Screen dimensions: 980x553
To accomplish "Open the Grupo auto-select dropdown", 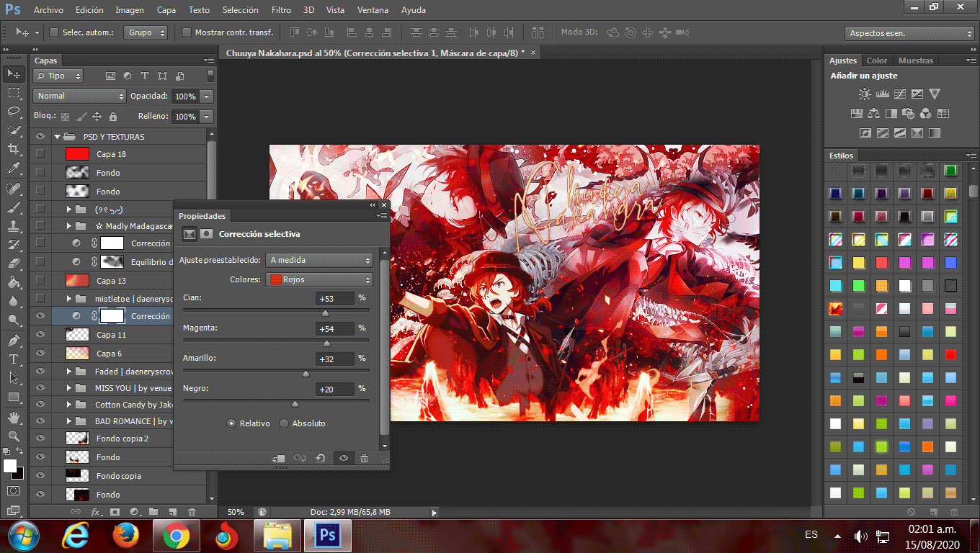I will click(146, 32).
